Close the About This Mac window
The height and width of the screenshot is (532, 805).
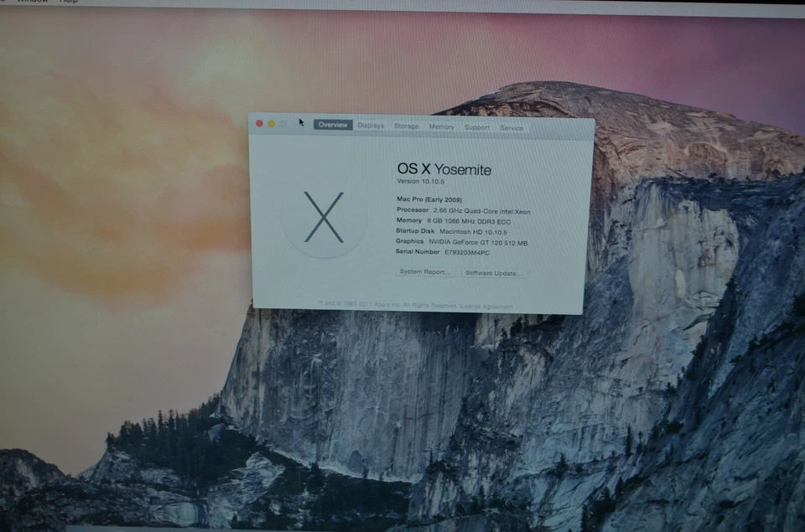pos(259,124)
